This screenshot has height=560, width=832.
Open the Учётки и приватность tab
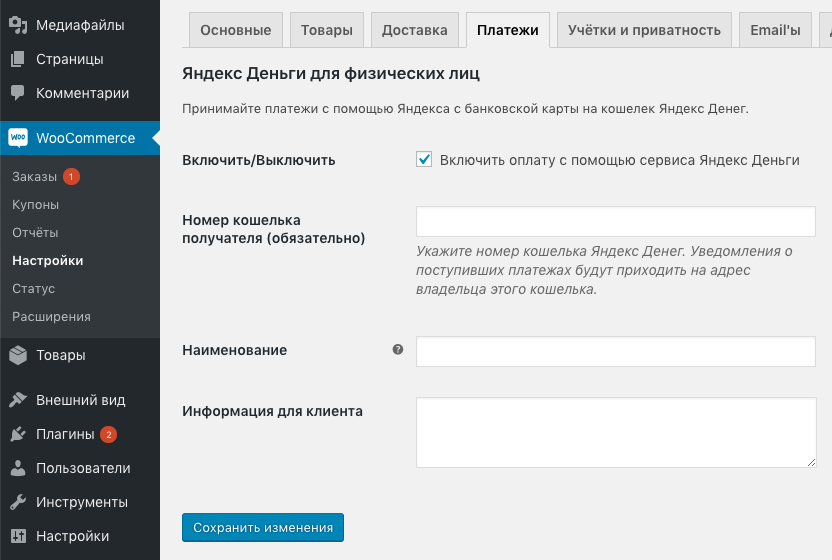(644, 30)
